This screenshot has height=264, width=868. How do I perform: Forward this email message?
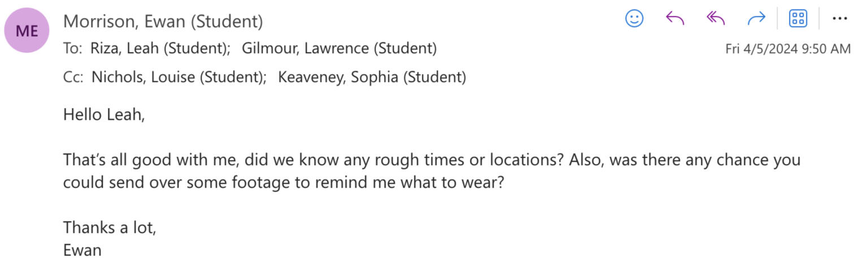click(x=756, y=19)
